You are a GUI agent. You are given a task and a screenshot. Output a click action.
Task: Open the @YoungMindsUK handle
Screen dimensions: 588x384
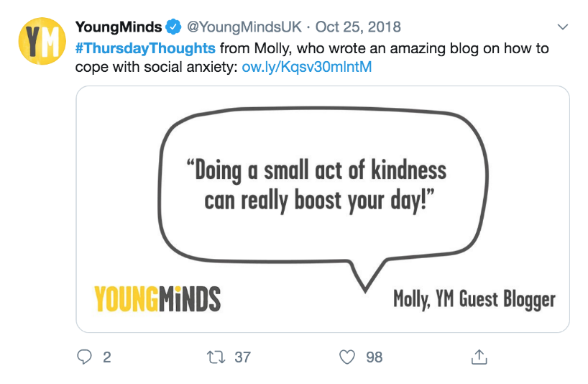point(244,27)
